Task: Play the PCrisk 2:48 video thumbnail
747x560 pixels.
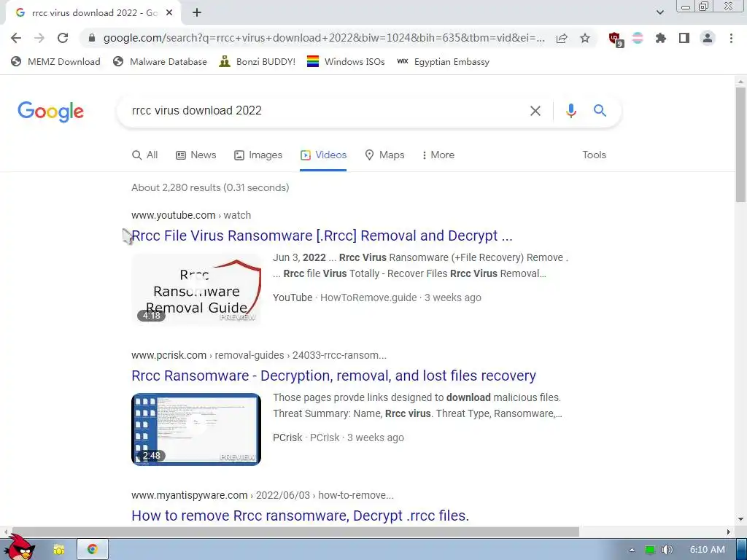Action: coord(196,429)
